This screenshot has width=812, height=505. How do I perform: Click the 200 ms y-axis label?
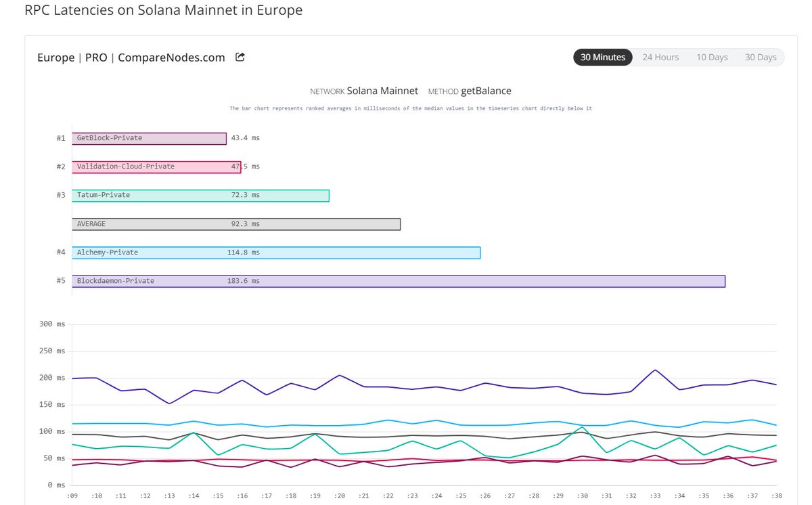tap(52, 378)
